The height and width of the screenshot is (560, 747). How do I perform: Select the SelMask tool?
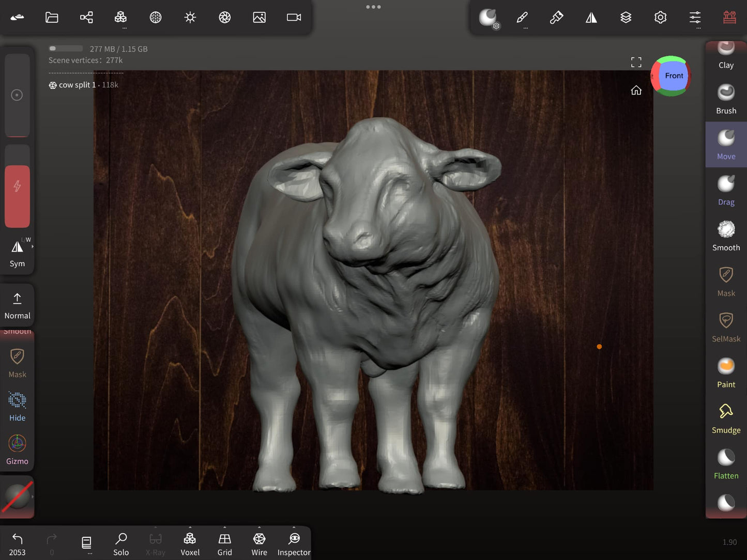pyautogui.click(x=726, y=327)
